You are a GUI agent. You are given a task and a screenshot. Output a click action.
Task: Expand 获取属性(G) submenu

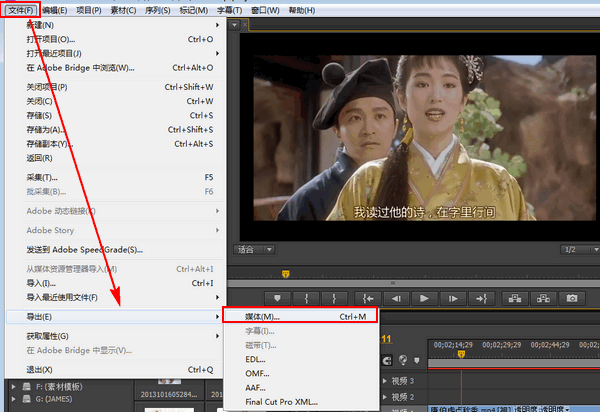point(116,336)
